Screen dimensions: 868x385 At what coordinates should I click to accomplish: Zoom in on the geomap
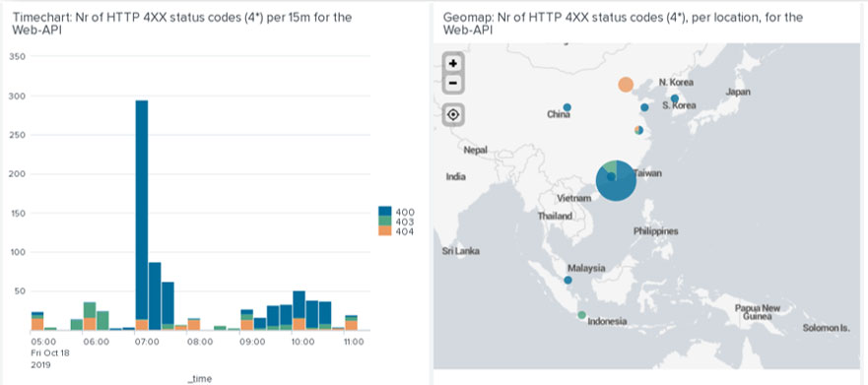click(x=453, y=63)
